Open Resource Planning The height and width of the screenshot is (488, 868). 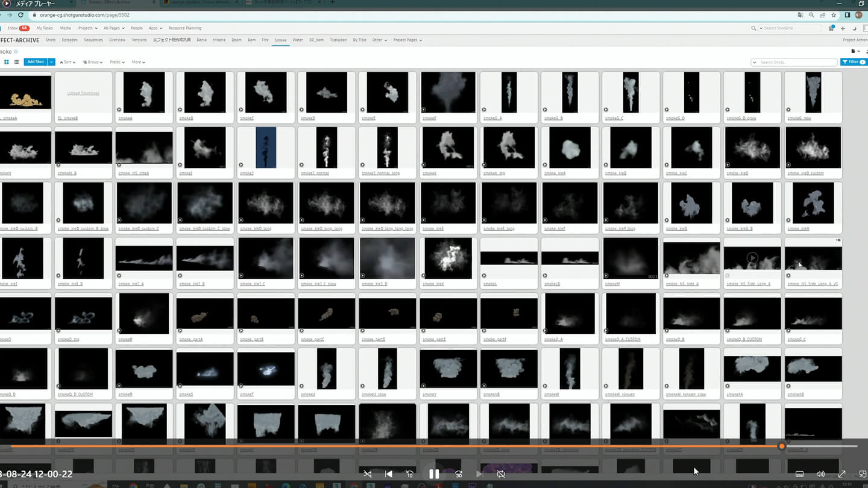click(184, 28)
